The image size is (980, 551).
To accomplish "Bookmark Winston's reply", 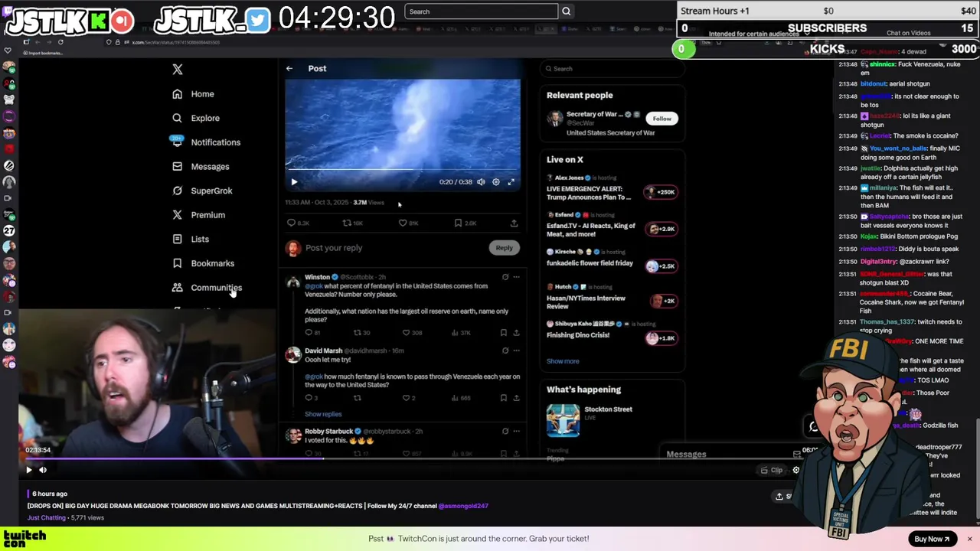I will [503, 333].
